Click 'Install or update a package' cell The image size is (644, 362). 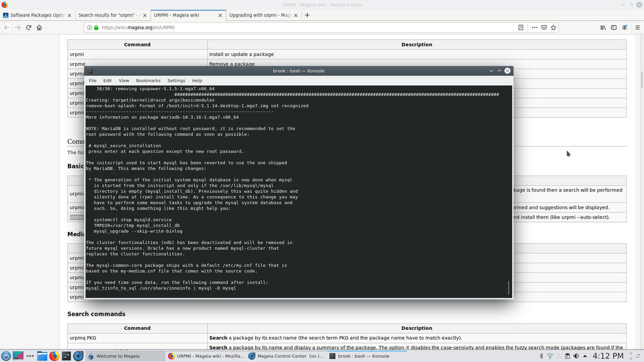pyautogui.click(x=417, y=54)
